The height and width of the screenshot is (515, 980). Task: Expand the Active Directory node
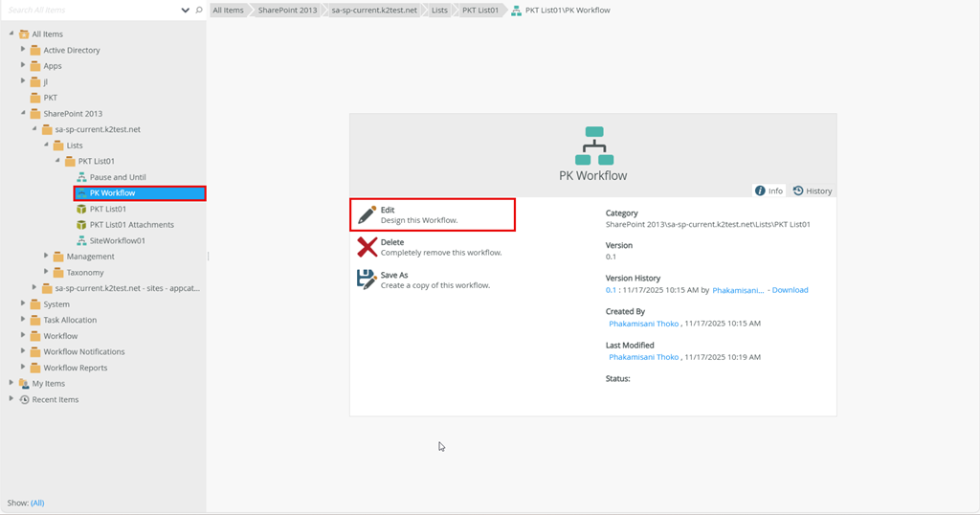point(23,49)
